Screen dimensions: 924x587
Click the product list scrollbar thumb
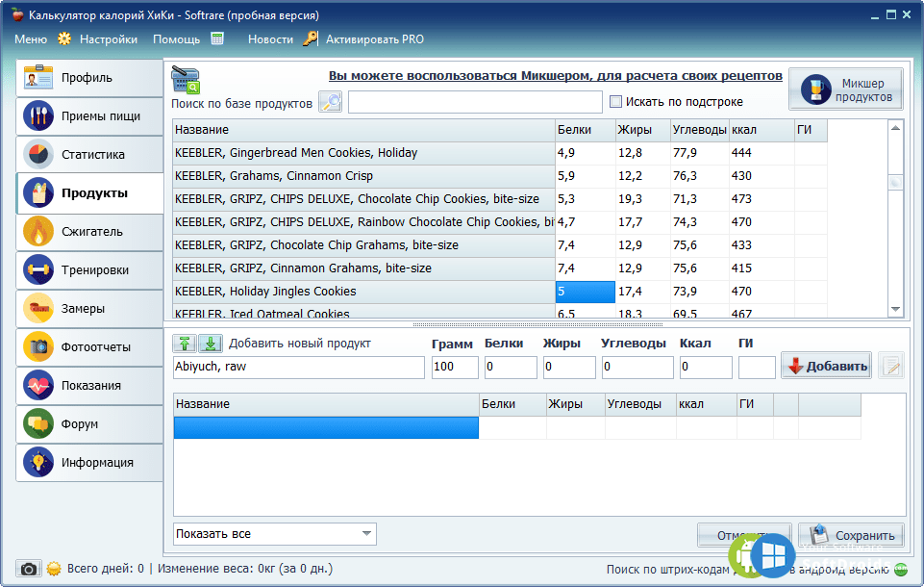pos(896,183)
